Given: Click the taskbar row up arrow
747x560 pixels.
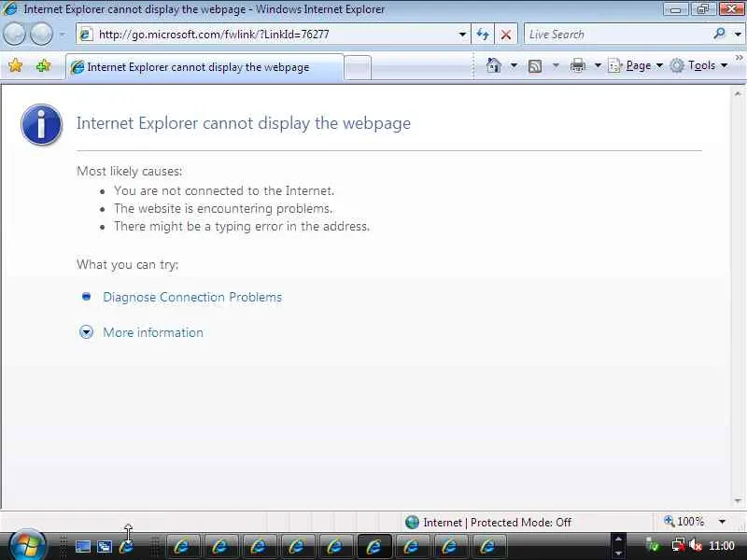Looking at the screenshot, I should click(x=618, y=539).
